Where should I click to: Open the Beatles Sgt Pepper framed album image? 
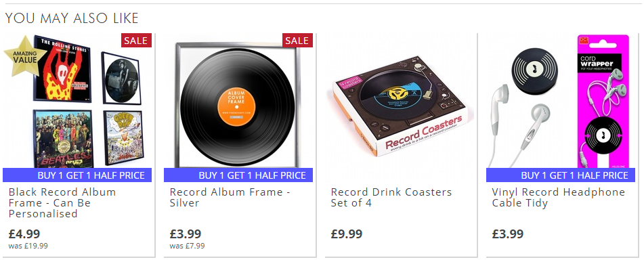click(x=63, y=139)
